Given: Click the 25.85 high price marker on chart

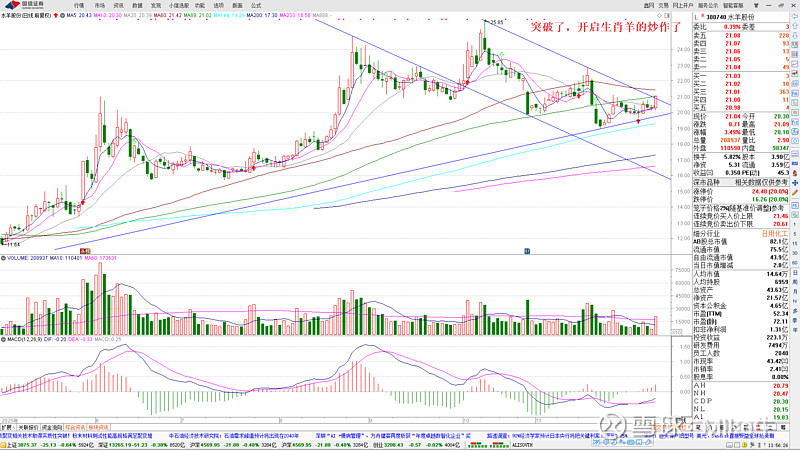Looking at the screenshot, I should point(496,22).
